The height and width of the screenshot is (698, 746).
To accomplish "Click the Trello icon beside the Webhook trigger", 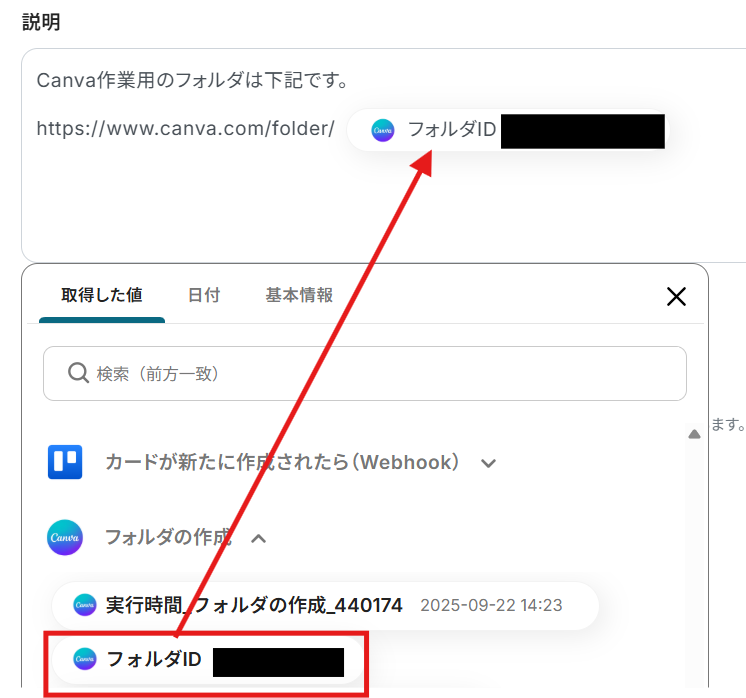I will tap(65, 462).
